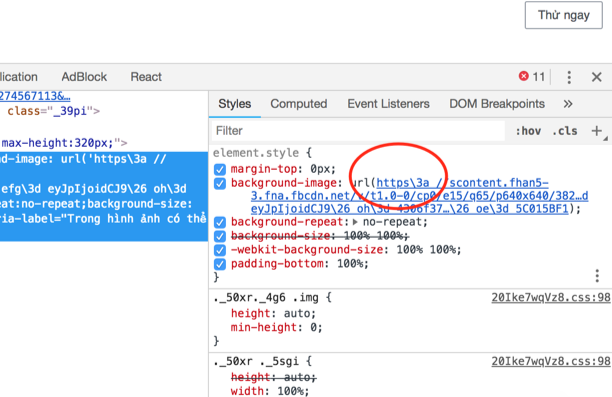Click the class="_39pi" DOM node
The width and height of the screenshot is (612, 397).
[x=53, y=111]
